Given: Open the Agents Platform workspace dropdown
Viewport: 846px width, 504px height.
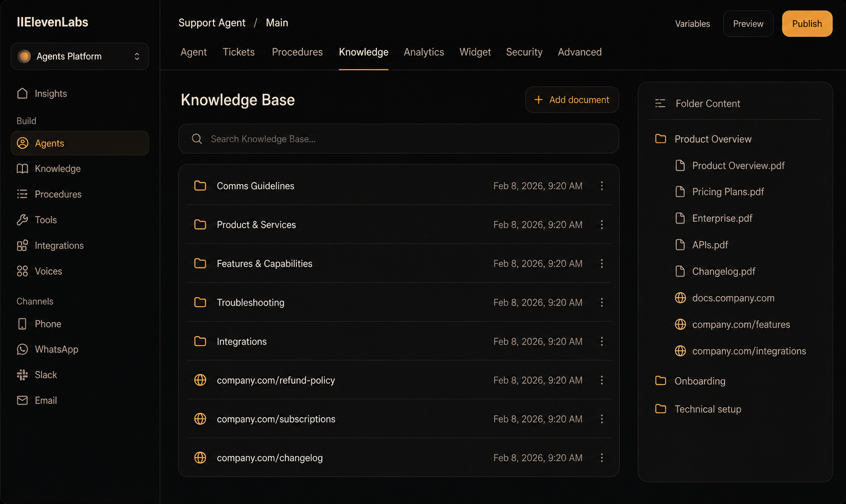Looking at the screenshot, I should click(80, 56).
